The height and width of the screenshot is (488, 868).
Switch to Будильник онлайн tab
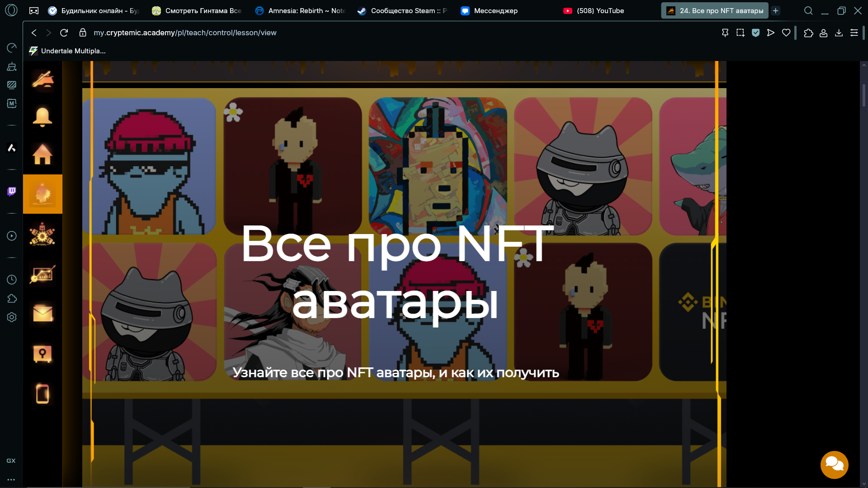(94, 10)
